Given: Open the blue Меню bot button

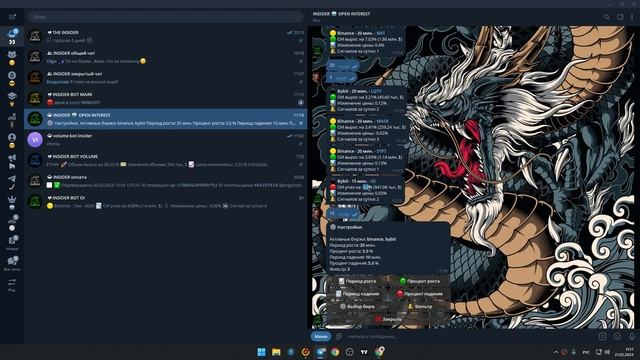Looking at the screenshot, I should 321,336.
